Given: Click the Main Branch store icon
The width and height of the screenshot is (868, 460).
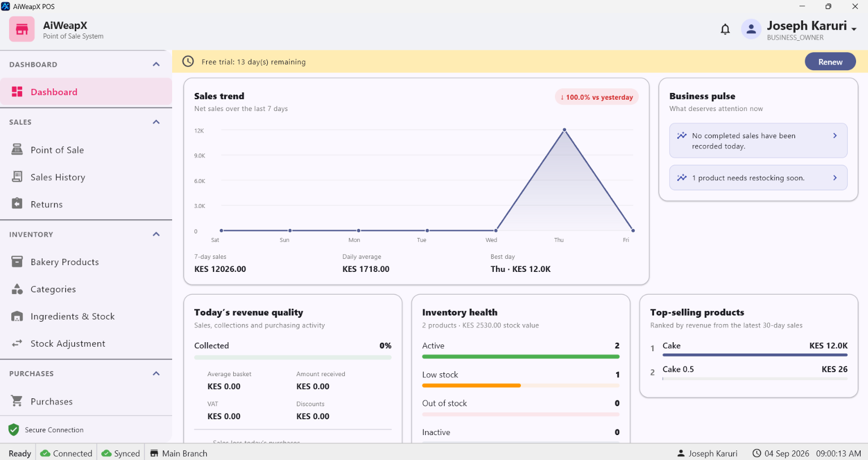Looking at the screenshot, I should [154, 453].
